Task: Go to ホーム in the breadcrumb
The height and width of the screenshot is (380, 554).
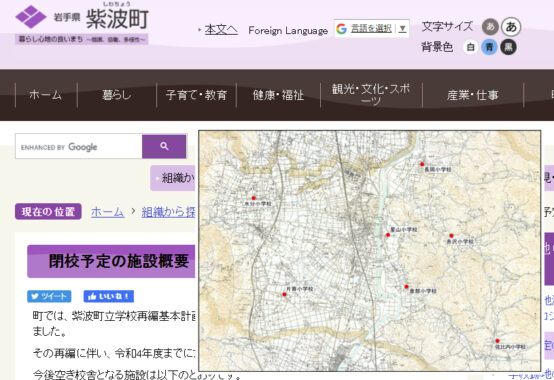Action: click(107, 212)
